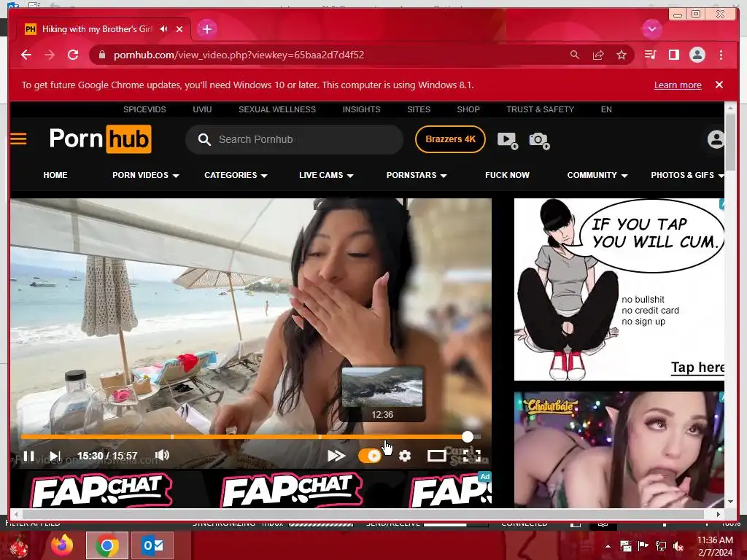
Task: Open the Chrome profile avatar
Action: tap(697, 55)
